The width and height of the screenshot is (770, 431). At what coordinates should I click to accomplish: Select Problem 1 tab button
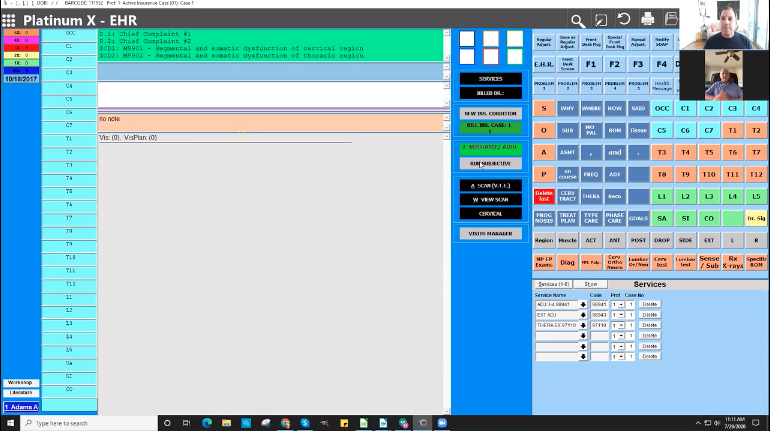pyautogui.click(x=544, y=86)
